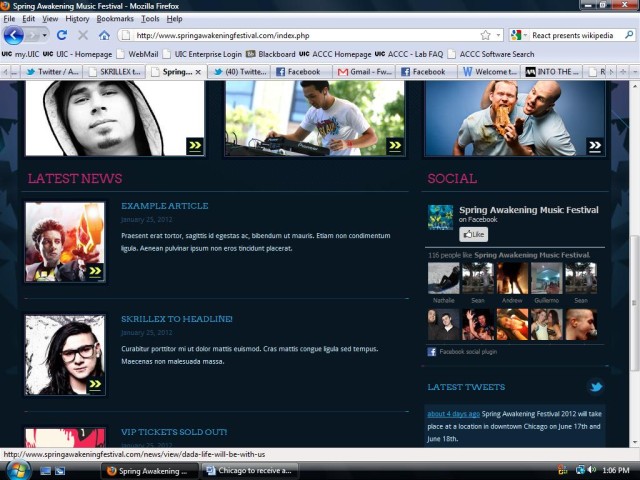
Task: Open the URL bar history dropdown arrow
Action: 499,35
